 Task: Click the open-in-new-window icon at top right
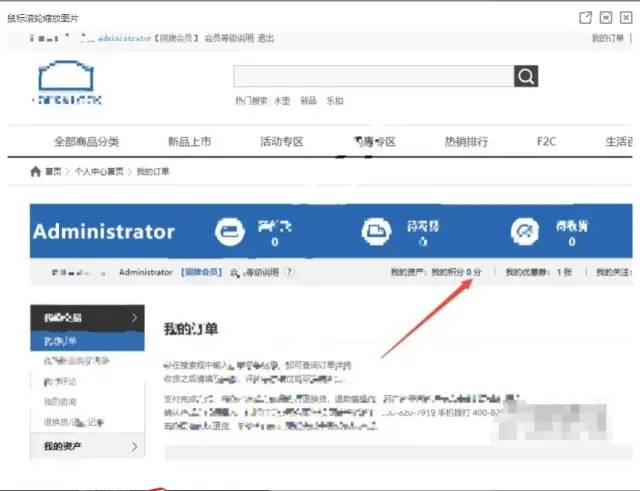click(585, 18)
